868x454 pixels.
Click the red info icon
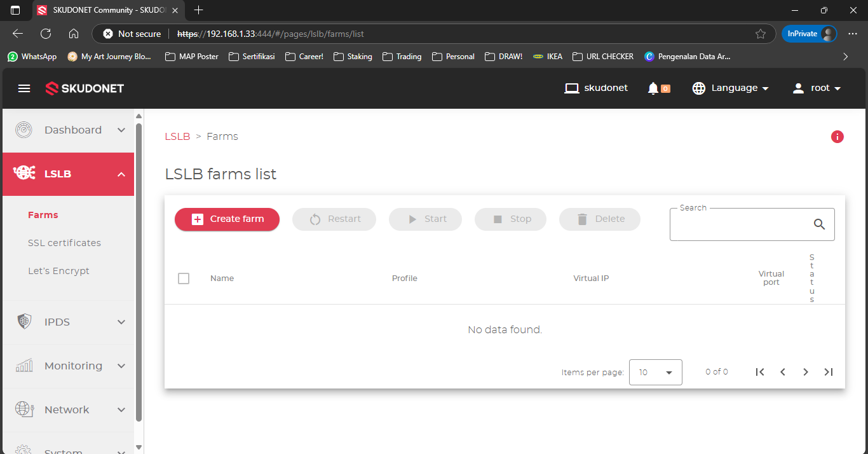pyautogui.click(x=837, y=137)
